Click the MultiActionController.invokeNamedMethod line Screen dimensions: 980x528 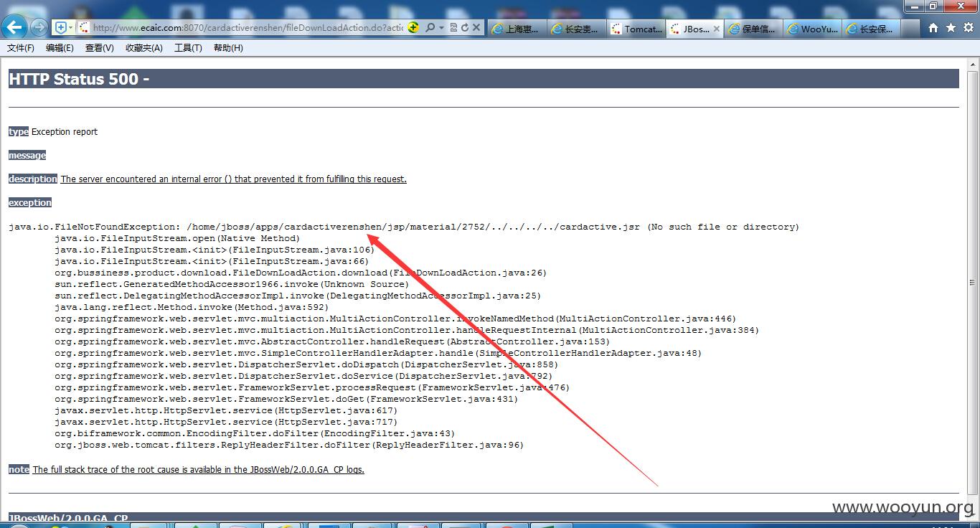click(395, 319)
